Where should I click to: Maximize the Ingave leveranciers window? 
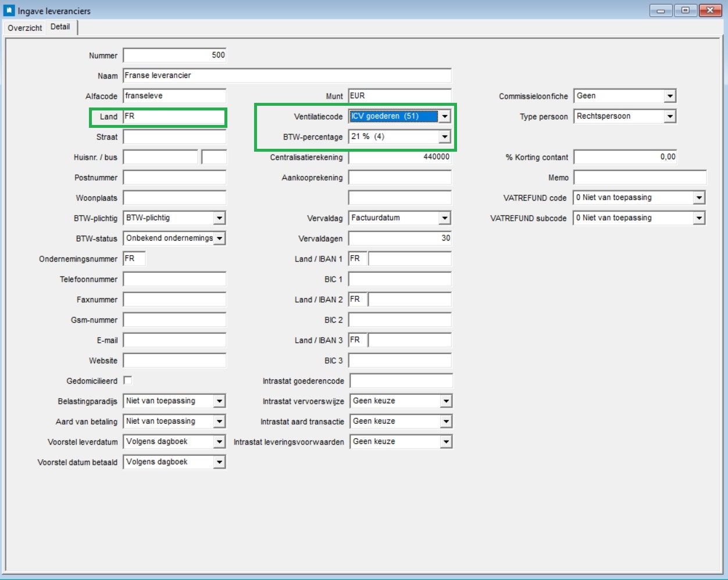click(686, 10)
